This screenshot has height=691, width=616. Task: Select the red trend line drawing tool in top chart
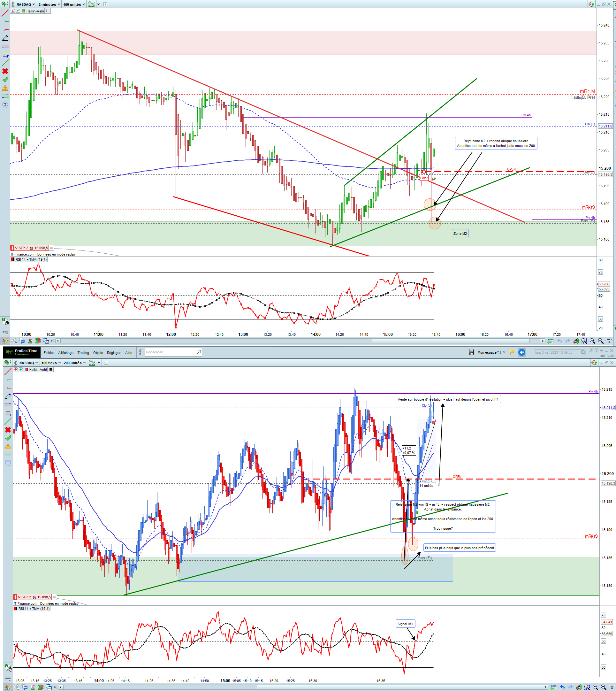(5, 13)
